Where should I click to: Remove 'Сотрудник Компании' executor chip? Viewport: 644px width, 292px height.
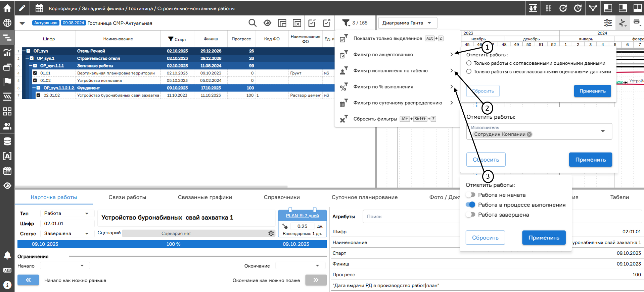point(529,134)
